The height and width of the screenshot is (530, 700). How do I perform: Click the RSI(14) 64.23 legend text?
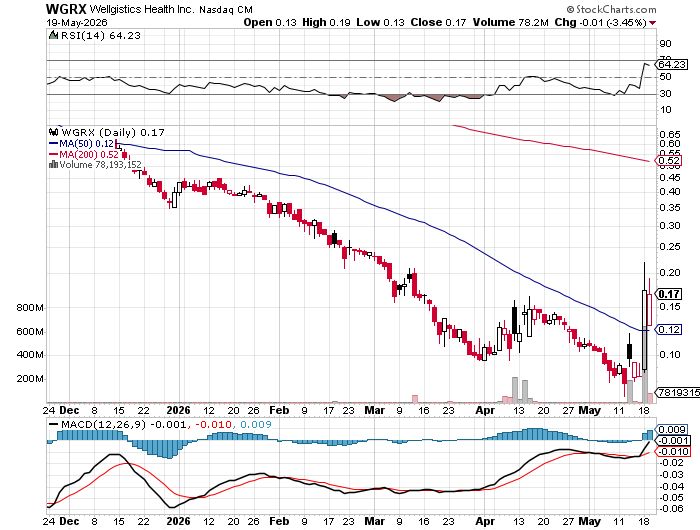pyautogui.click(x=100, y=35)
